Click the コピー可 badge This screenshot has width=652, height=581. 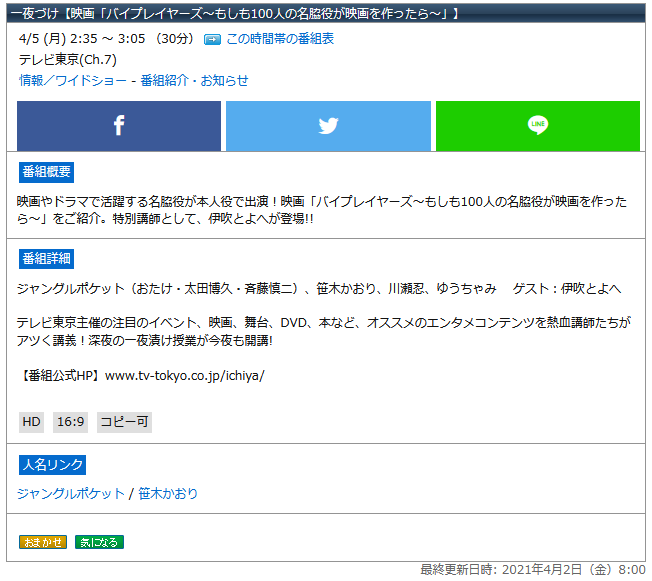(124, 422)
